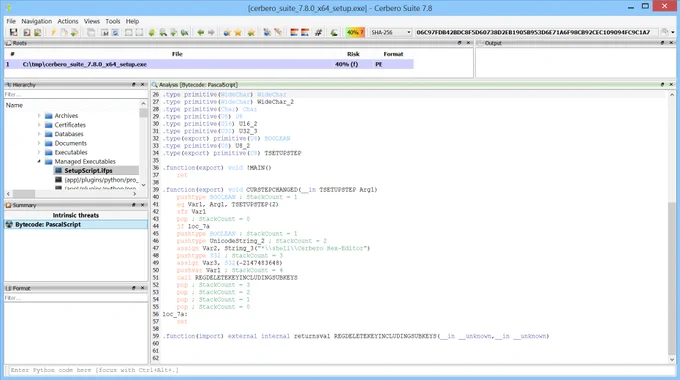This screenshot has width=680, height=380.
Task: Collapse the Managed Executables folder
Action: tap(39, 161)
